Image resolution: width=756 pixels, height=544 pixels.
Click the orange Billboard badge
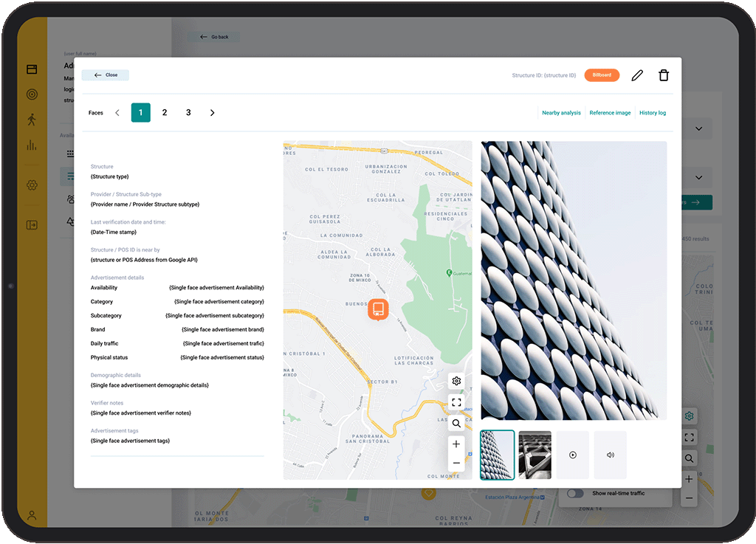coord(602,75)
